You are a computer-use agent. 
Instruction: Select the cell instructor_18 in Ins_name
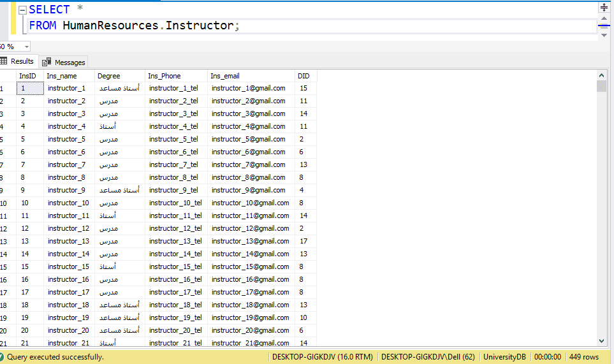pyautogui.click(x=69, y=305)
